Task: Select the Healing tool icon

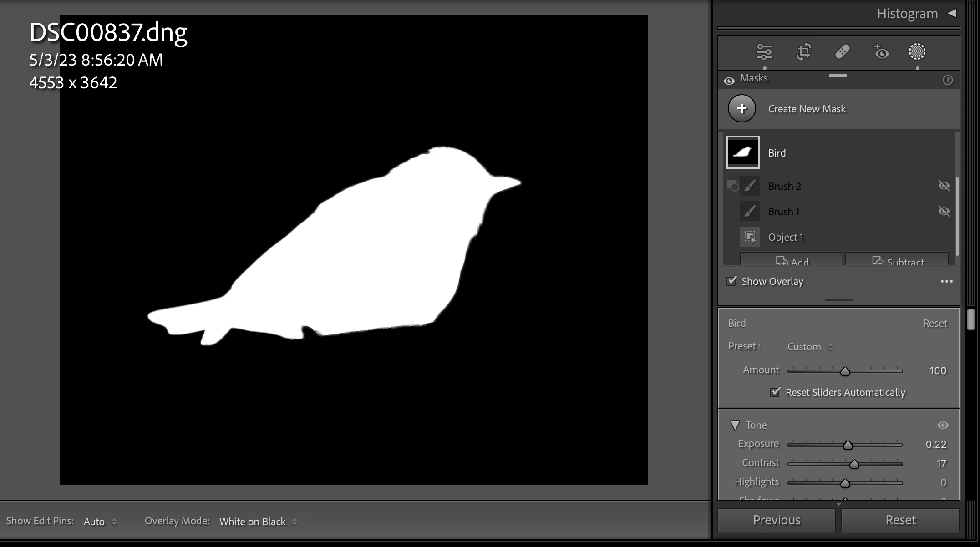Action: [842, 52]
